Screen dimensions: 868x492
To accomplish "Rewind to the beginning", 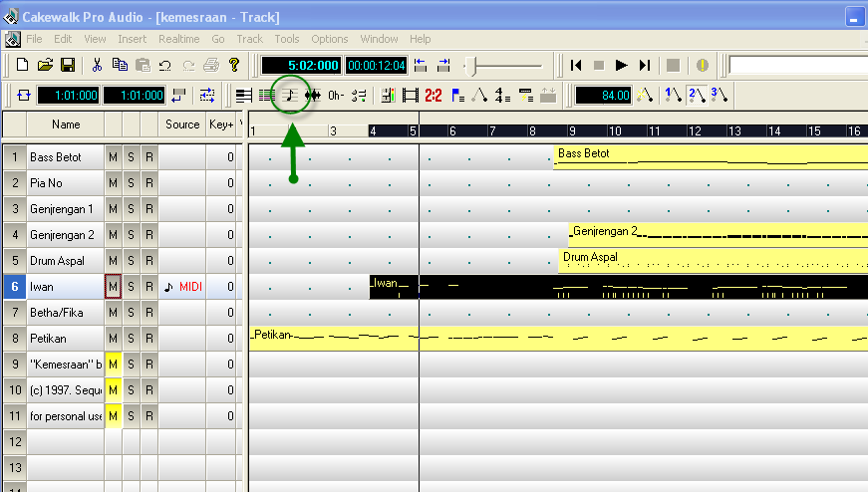I will 576,66.
